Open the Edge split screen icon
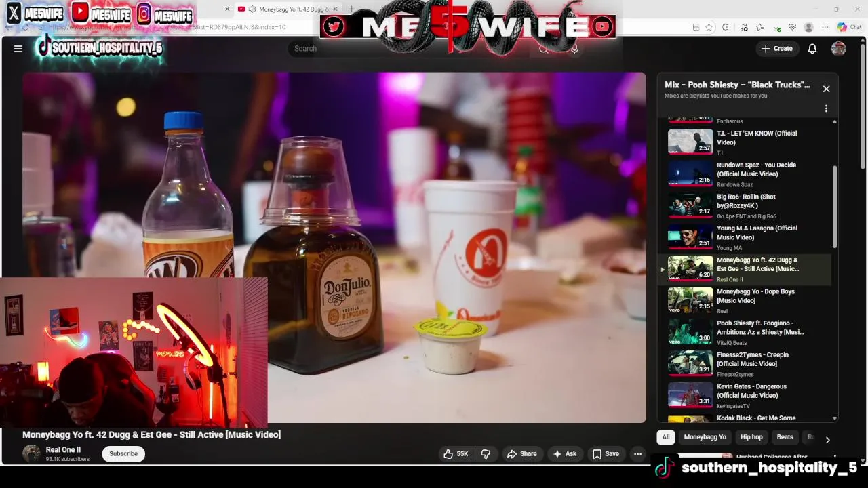The width and height of the screenshot is (868, 488). [x=696, y=27]
